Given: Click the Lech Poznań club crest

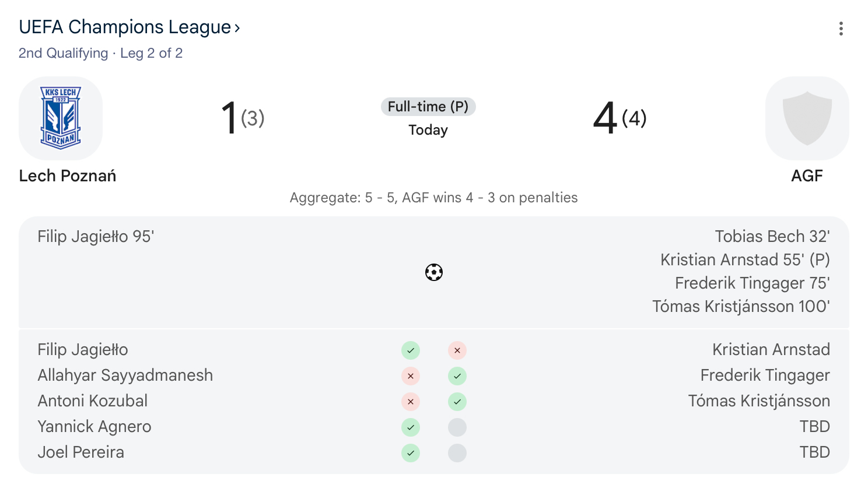Looking at the screenshot, I should point(61,118).
